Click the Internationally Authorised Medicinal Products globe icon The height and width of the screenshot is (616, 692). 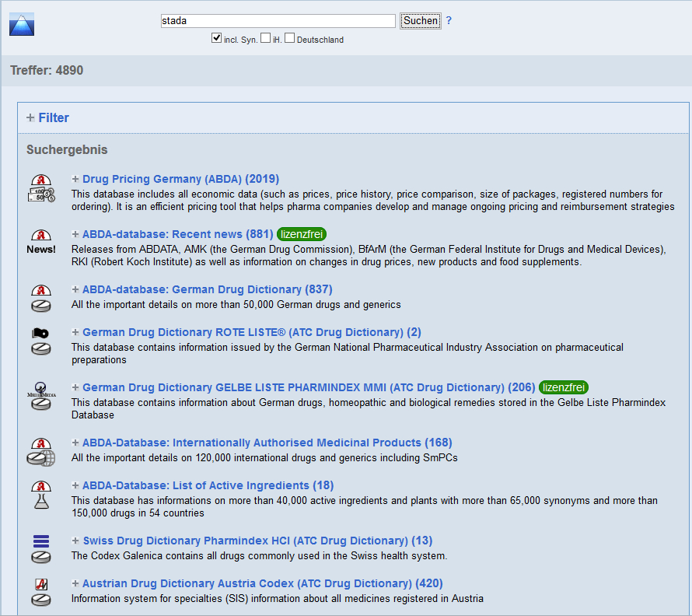[41, 452]
